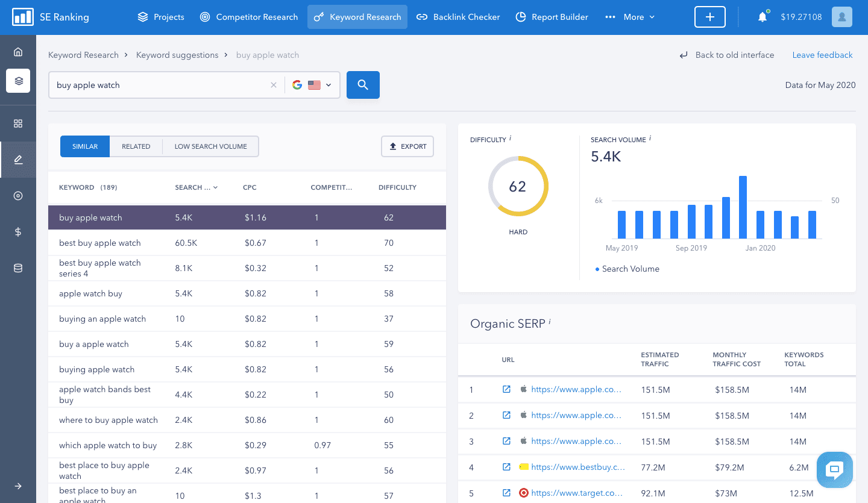Click the Leave feedback link
868x503 pixels.
point(822,55)
